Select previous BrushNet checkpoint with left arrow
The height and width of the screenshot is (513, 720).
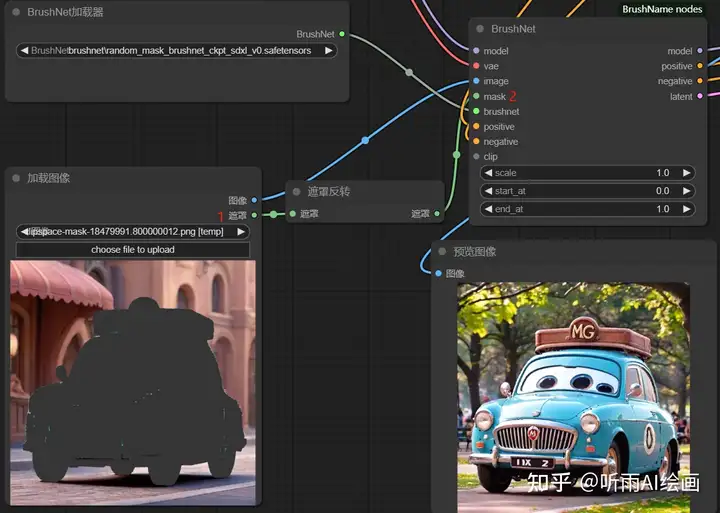tap(24, 51)
